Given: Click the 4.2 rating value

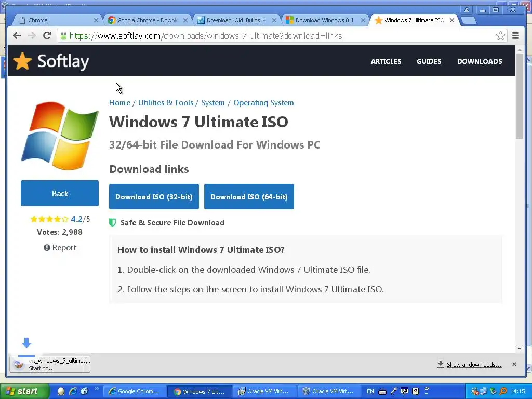Looking at the screenshot, I should point(77,219).
